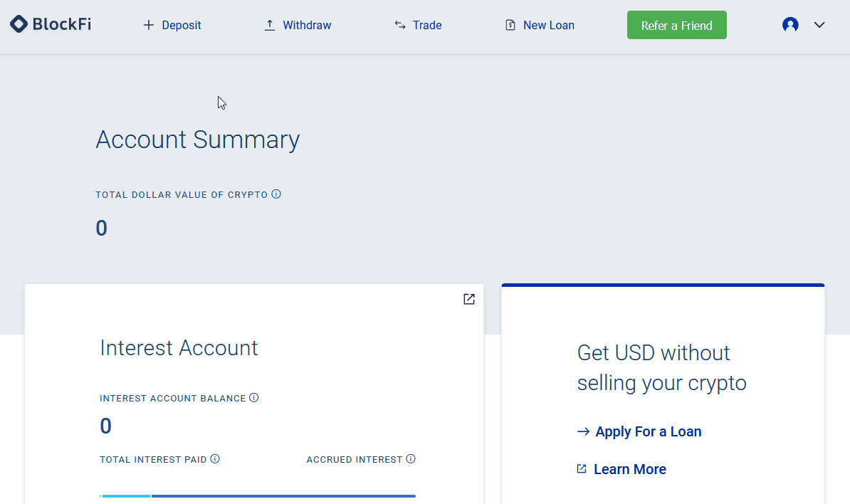850x504 pixels.
Task: Start a New Loan from navigation
Action: coord(540,25)
